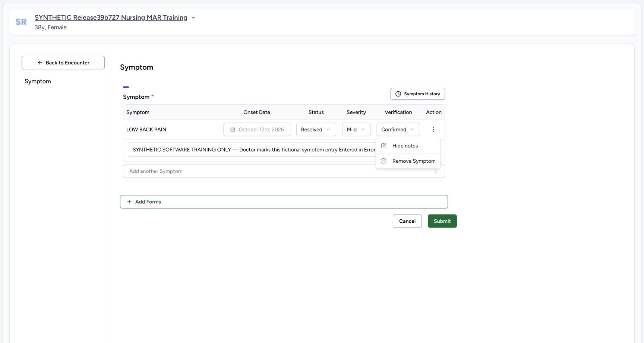Click the Add Forms button

click(x=284, y=202)
